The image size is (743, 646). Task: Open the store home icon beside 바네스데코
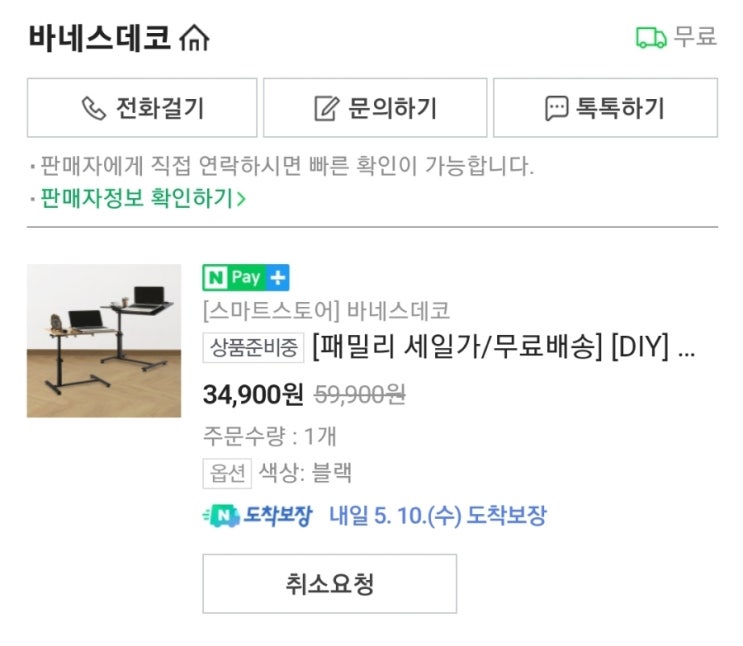coord(194,38)
